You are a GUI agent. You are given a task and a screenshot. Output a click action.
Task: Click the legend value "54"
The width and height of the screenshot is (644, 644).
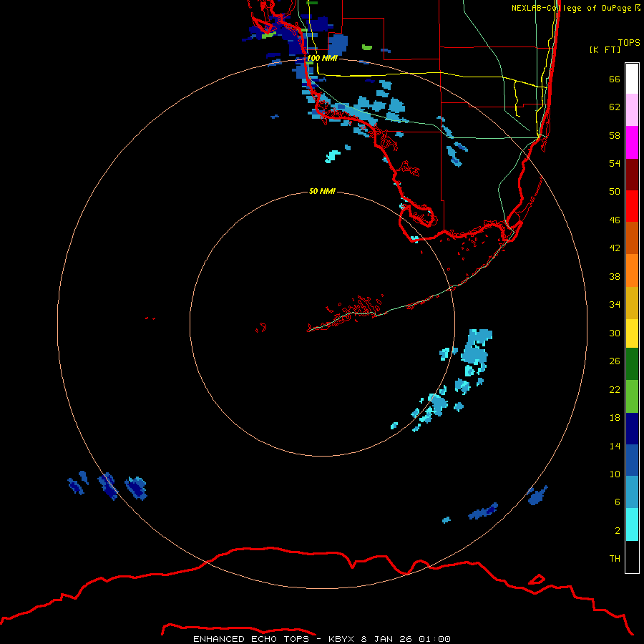pos(615,163)
